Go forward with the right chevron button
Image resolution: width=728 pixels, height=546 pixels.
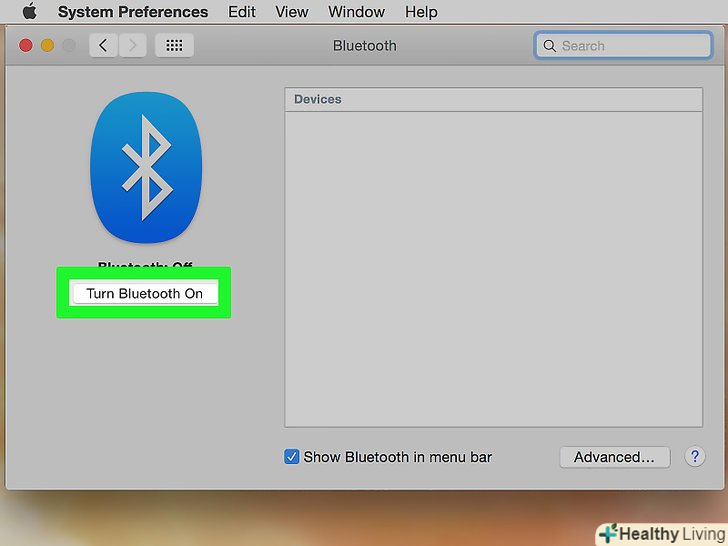click(x=133, y=46)
